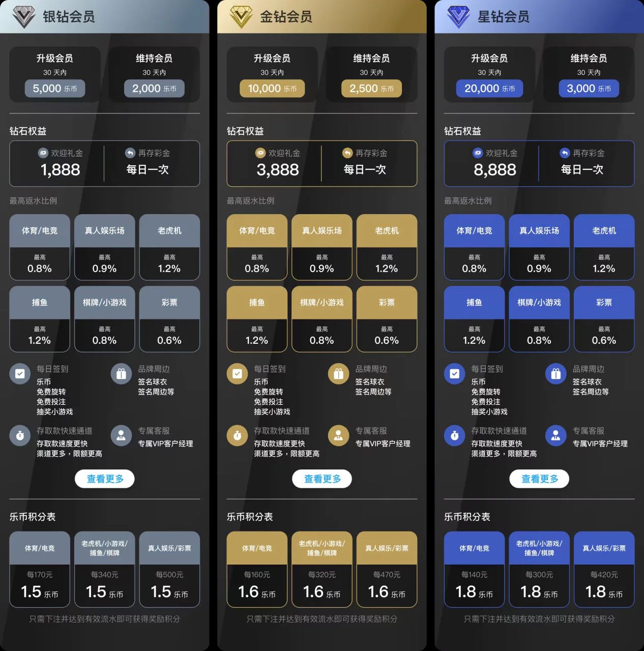Click the silver daily check-in checkbox icon
Viewport: 644px width, 651px height.
click(20, 374)
